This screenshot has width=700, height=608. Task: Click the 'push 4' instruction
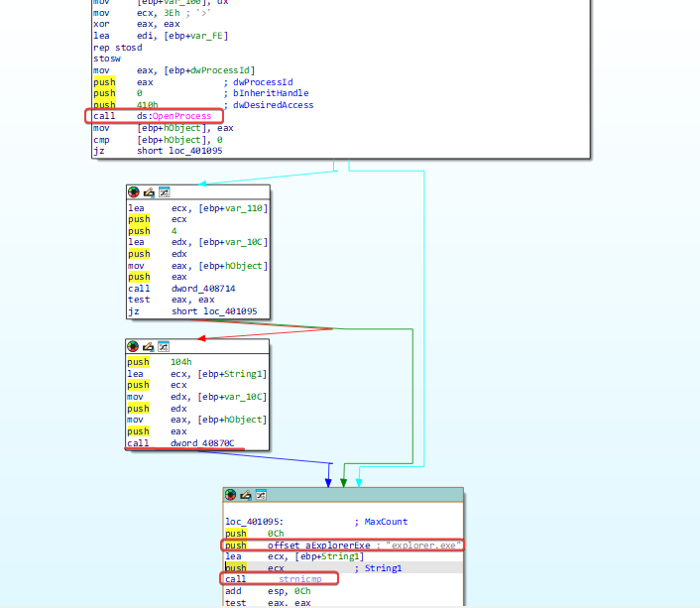click(153, 231)
